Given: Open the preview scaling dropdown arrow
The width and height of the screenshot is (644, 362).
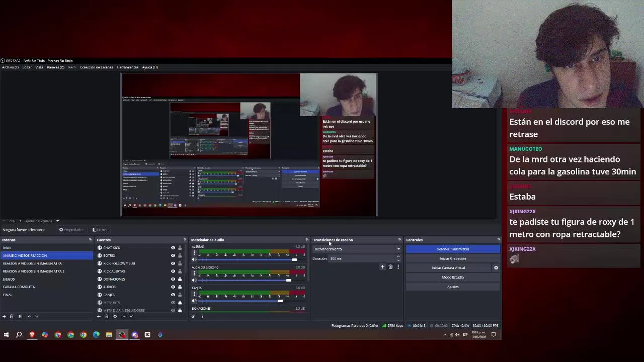Looking at the screenshot, I should 57,221.
